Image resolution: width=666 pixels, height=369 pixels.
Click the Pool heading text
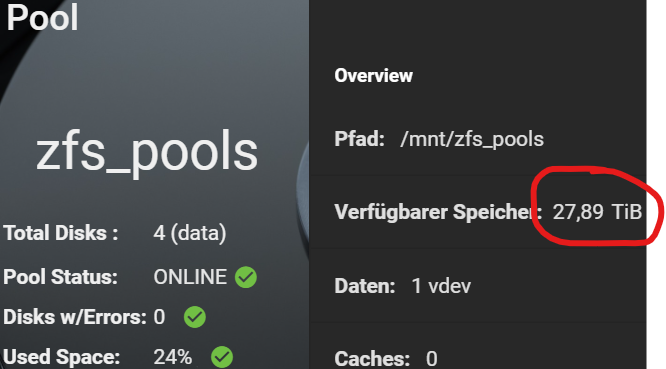click(42, 17)
